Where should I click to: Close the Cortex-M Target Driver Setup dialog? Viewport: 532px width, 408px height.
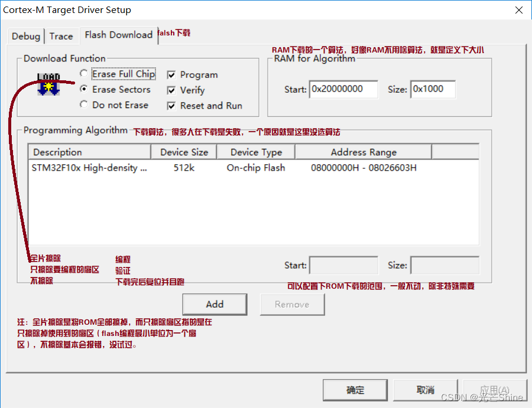(519, 10)
